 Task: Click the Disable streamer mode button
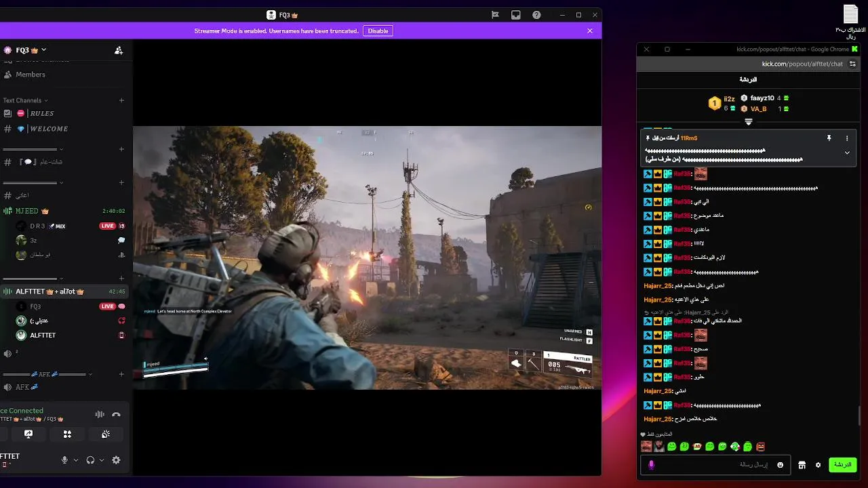point(378,30)
